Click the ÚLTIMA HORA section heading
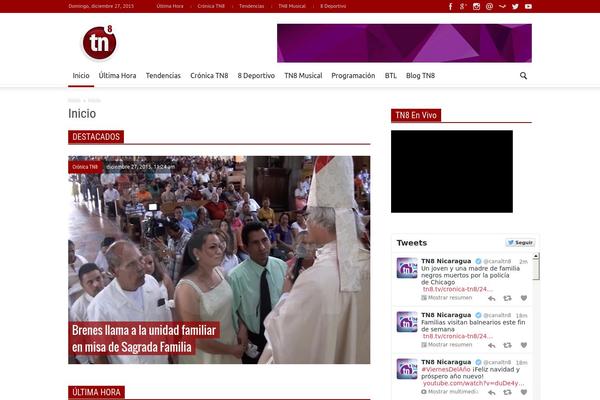Viewport: 600px width, 400px height. (96, 392)
